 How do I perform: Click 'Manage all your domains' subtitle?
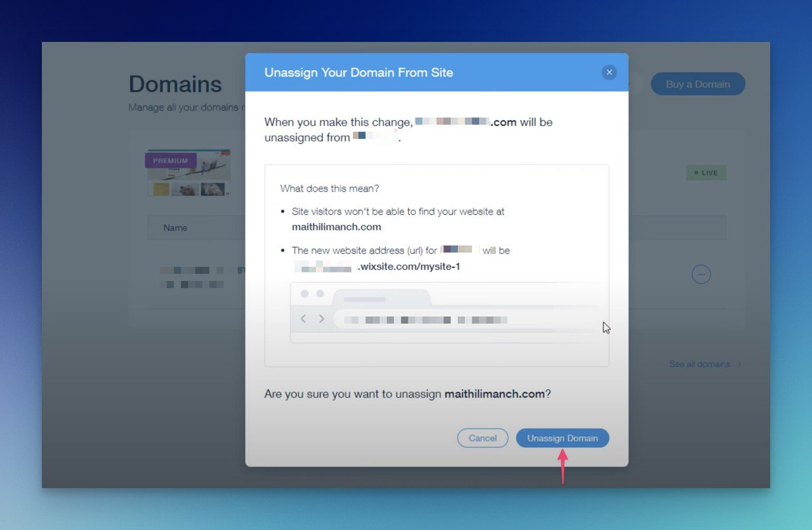[x=187, y=107]
